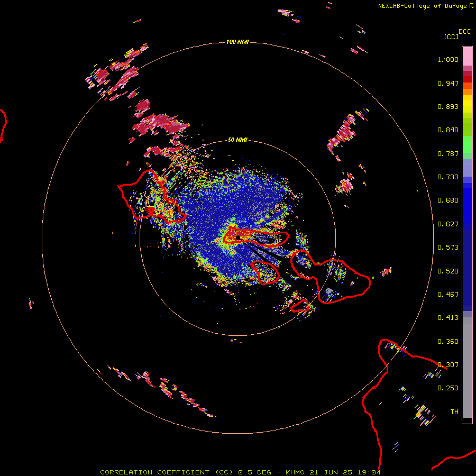476x476 pixels.
Task: Click the 0.840 scale value
Action: [x=448, y=130]
